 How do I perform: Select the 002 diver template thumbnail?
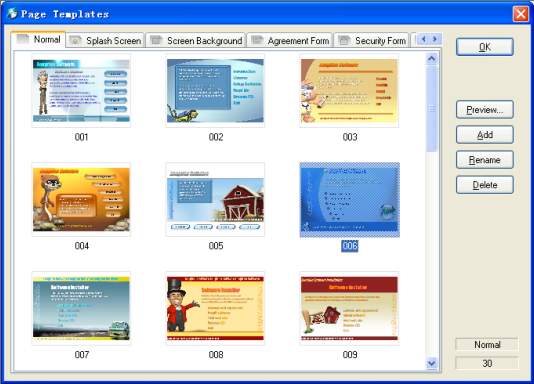pos(215,91)
